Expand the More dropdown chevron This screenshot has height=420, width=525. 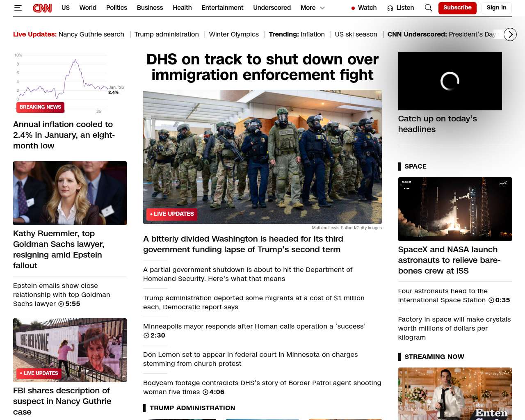point(322,8)
